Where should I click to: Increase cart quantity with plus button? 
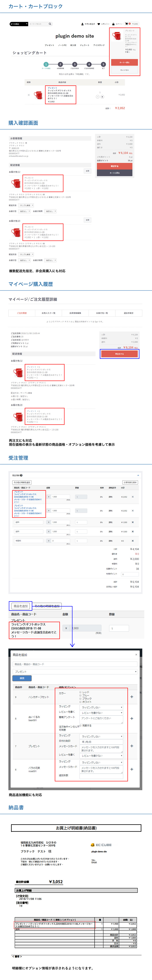coord(102,97)
